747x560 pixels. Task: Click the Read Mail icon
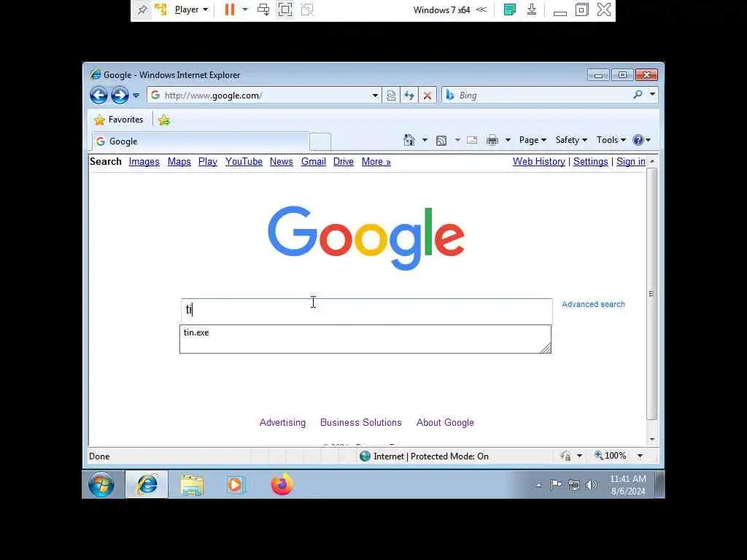[472, 140]
